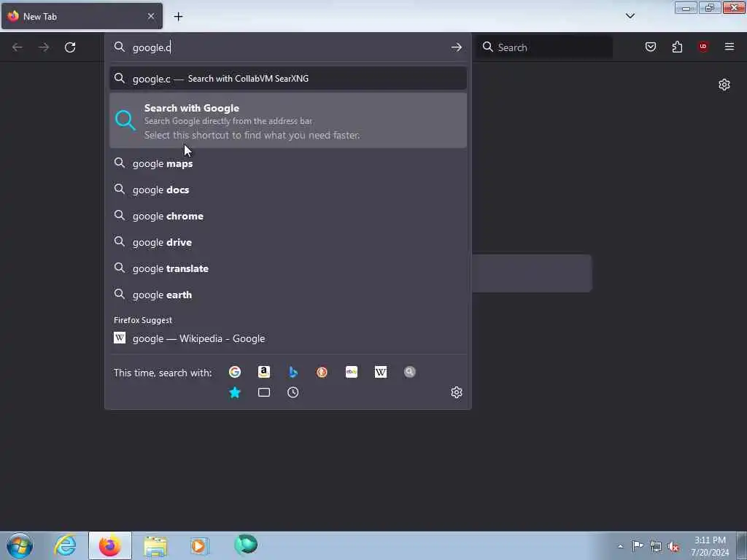
Task: Pick the google translate suggestion
Action: point(288,268)
